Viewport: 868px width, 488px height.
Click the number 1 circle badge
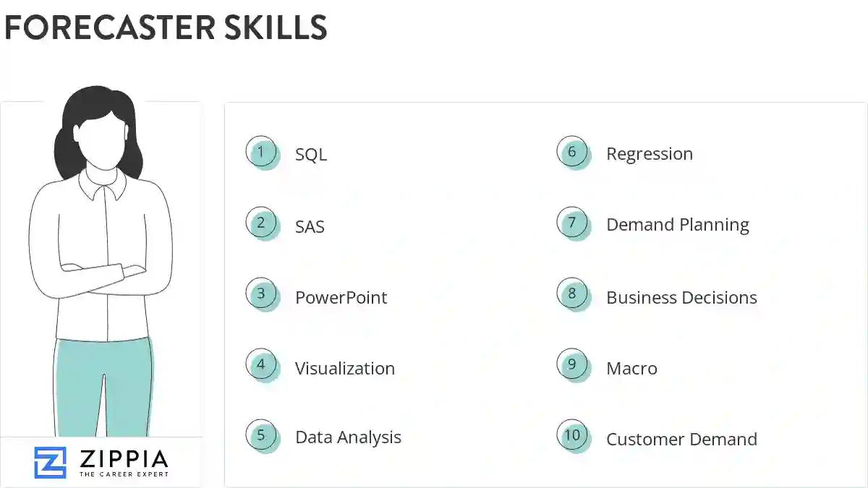[x=261, y=152]
